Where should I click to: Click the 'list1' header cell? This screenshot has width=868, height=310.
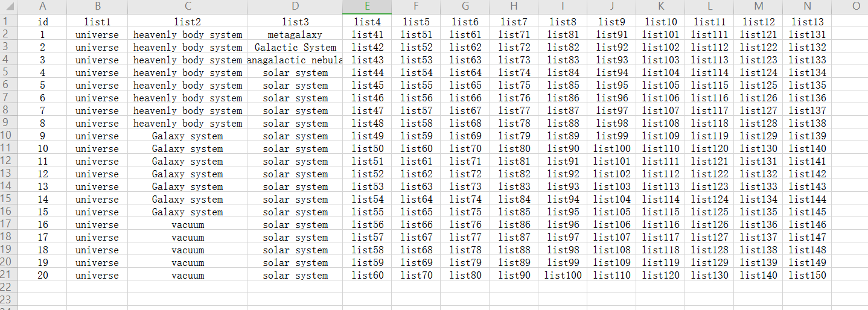point(97,22)
